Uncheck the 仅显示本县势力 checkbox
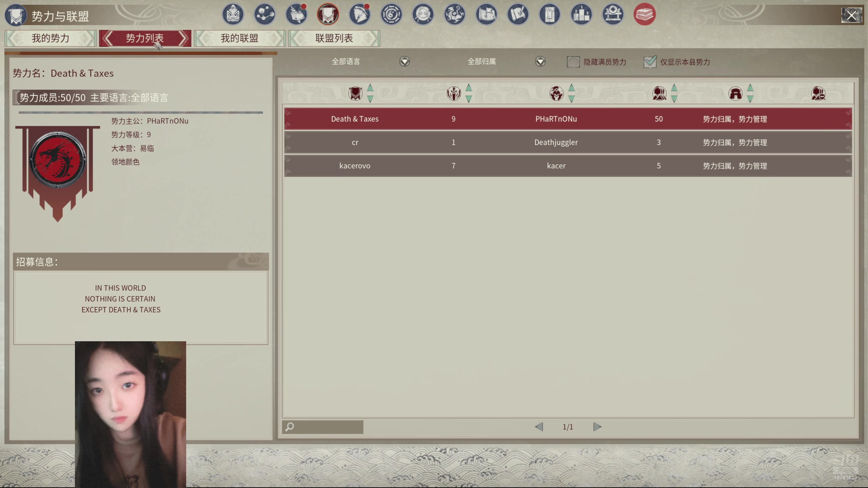Screen dimensions: 868x488 tap(650, 62)
